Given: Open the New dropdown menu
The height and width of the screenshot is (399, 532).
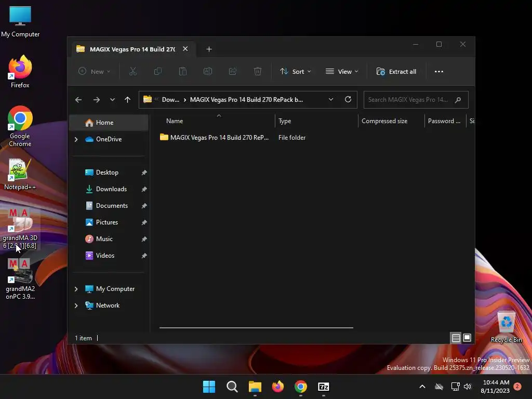Looking at the screenshot, I should click(x=94, y=72).
